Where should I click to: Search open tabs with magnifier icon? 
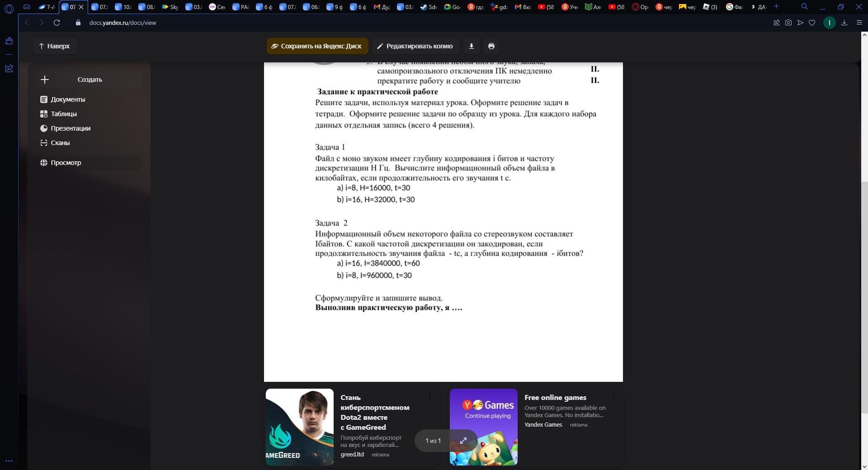point(805,7)
